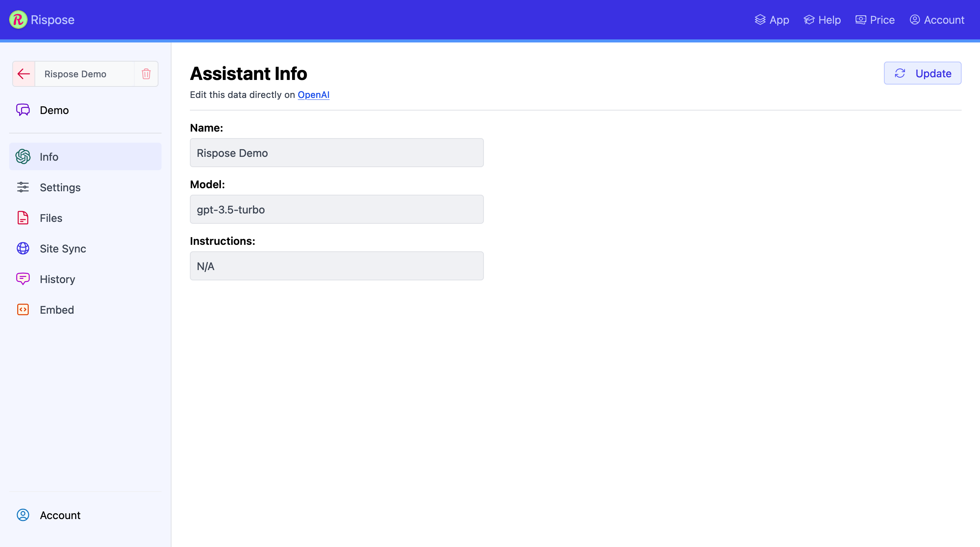Click the Site Sync globe icon

tap(23, 249)
